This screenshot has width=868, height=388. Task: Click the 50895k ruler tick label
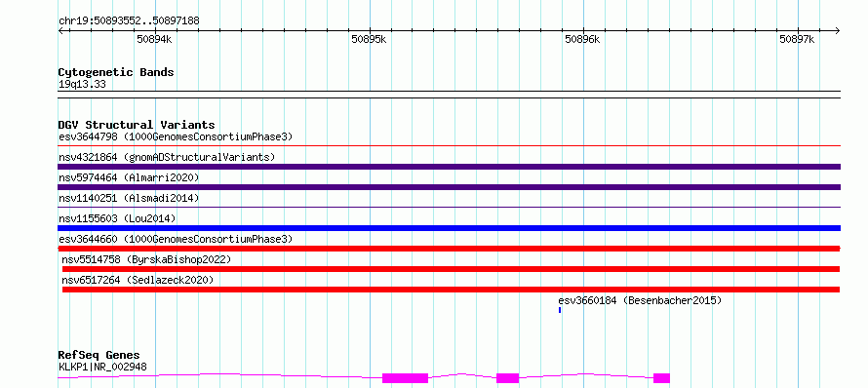pyautogui.click(x=369, y=39)
